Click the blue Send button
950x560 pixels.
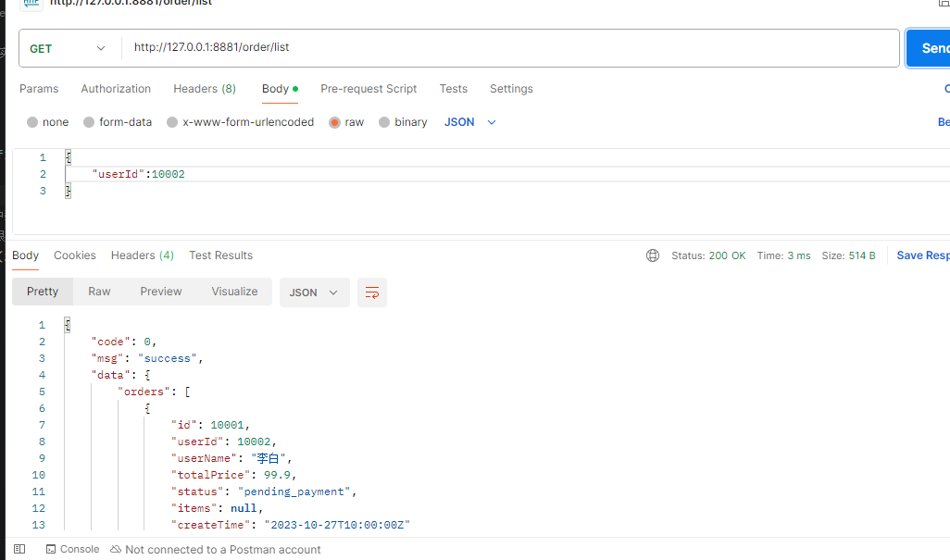pyautogui.click(x=928, y=48)
